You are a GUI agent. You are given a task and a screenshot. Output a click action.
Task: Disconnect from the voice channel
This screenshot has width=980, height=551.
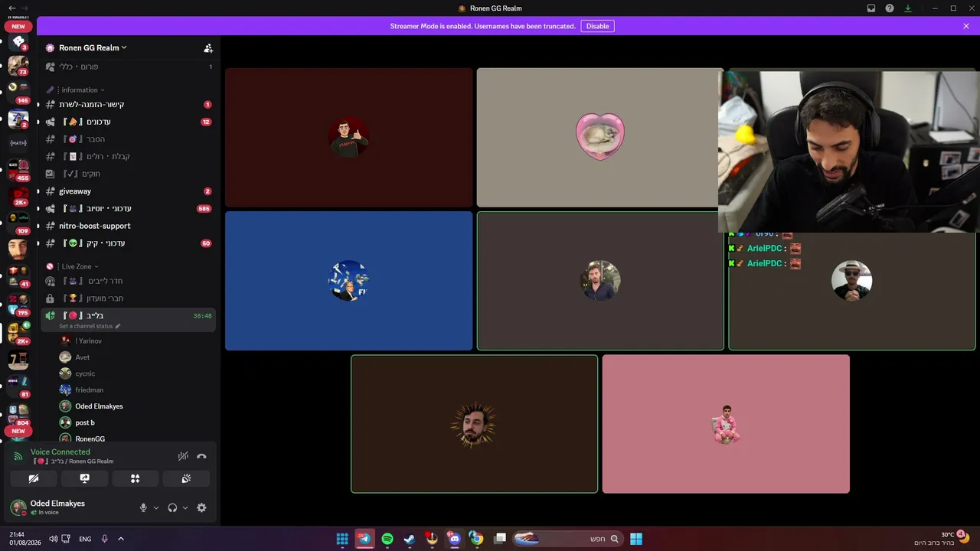201,456
